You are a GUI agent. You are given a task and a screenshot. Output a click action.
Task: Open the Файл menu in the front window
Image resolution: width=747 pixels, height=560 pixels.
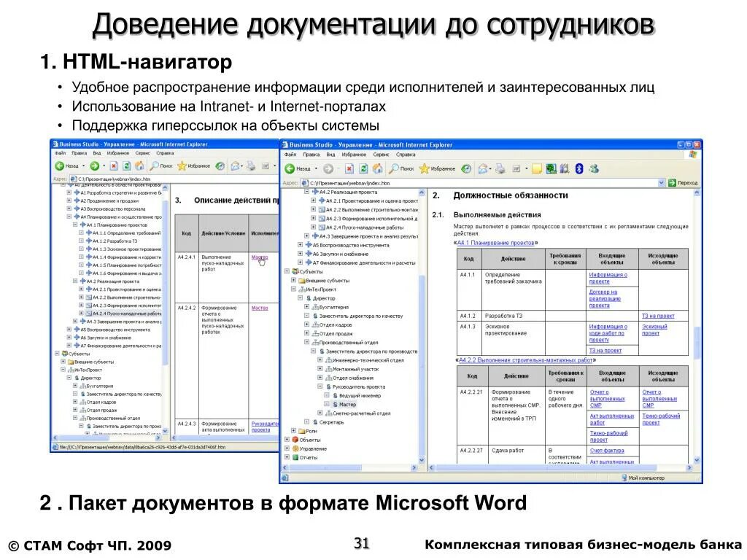[x=290, y=155]
